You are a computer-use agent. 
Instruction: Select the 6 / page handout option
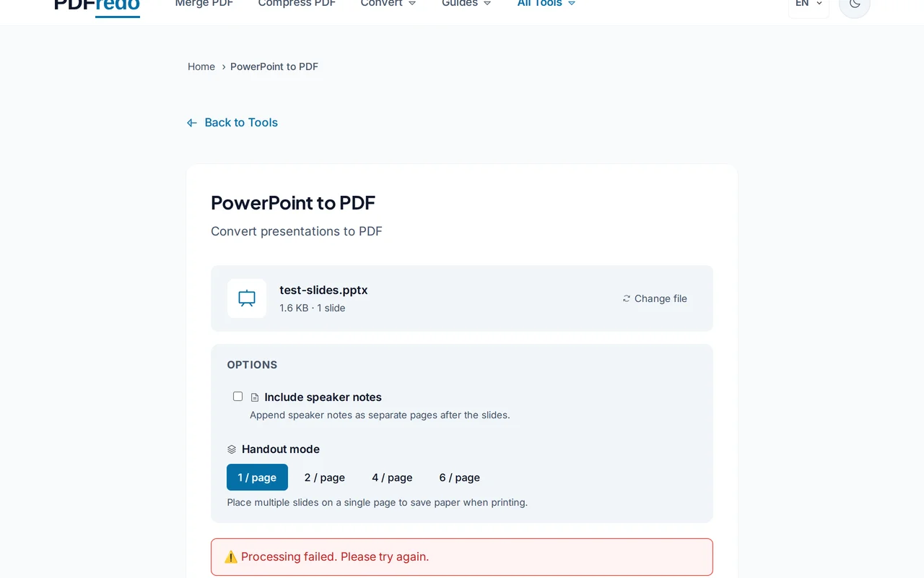click(459, 477)
